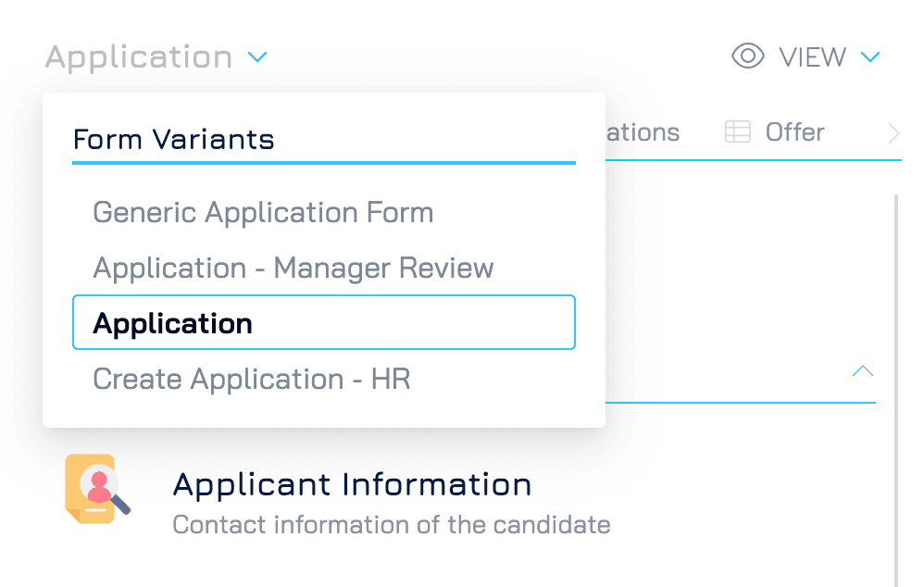Click the Application form title text
This screenshot has width=924, height=587.
(x=139, y=57)
